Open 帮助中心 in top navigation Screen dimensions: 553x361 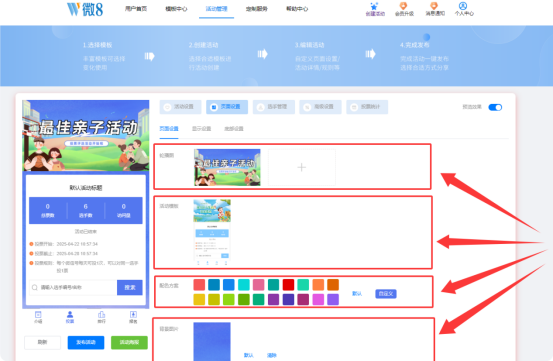297,9
